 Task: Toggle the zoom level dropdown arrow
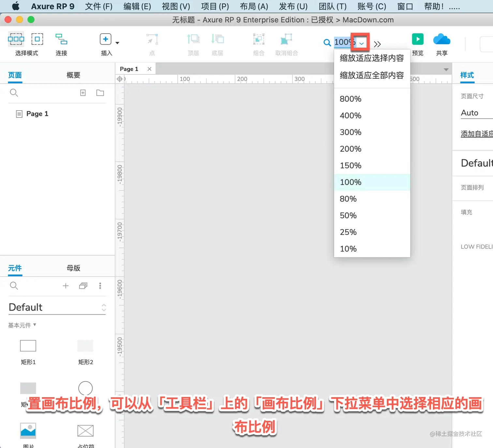(x=361, y=43)
